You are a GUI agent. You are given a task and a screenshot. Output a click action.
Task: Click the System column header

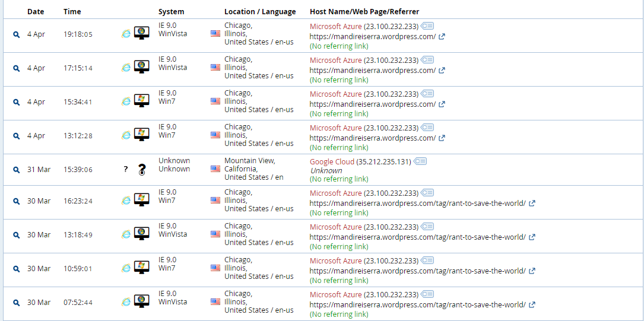[172, 11]
